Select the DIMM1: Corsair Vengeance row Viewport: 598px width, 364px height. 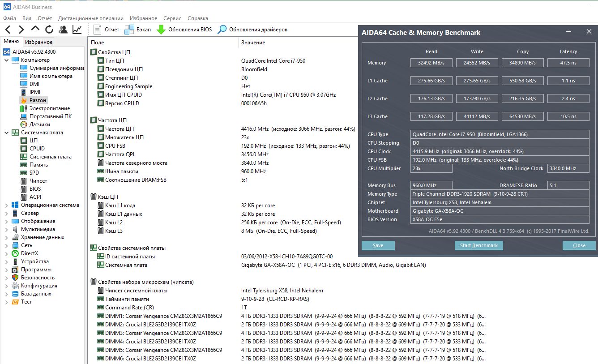(x=291, y=316)
